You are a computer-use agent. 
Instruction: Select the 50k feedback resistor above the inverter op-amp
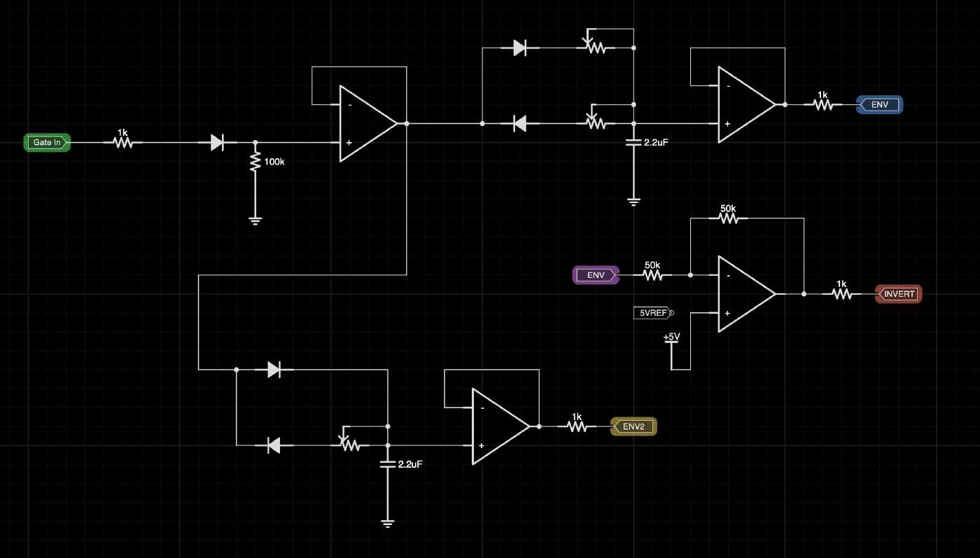728,218
